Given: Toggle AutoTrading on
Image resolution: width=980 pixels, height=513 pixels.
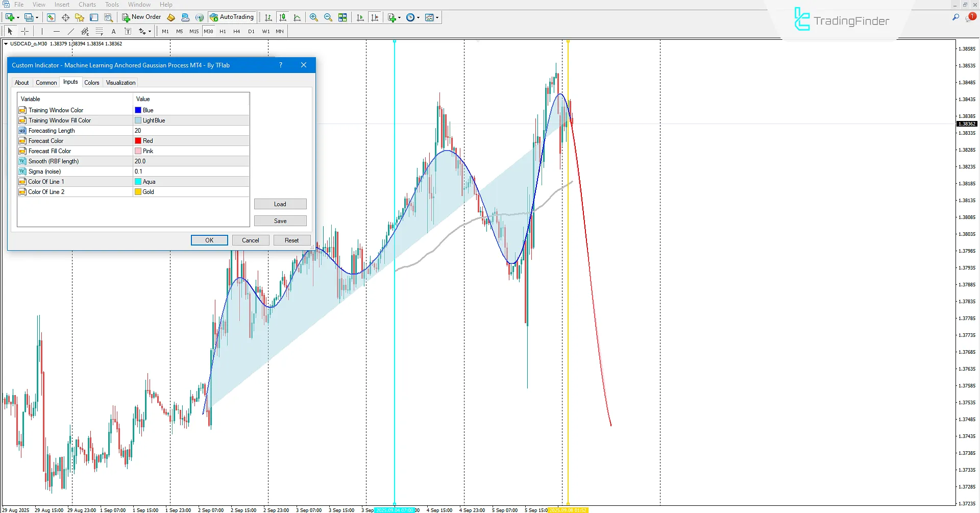Looking at the screenshot, I should [232, 17].
